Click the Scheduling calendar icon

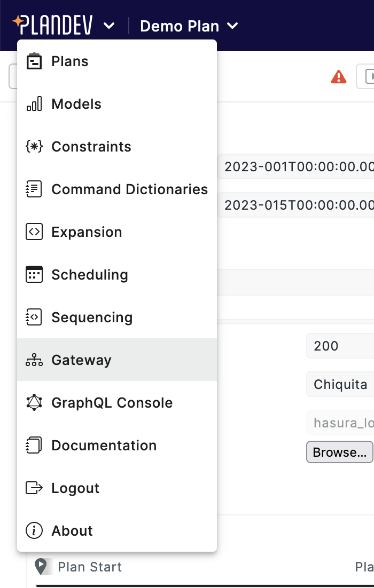click(x=34, y=274)
